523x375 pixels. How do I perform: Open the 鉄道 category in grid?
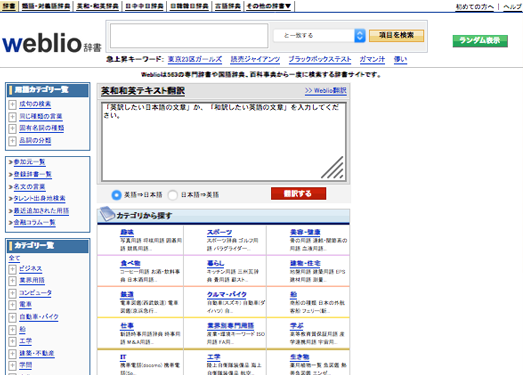click(127, 295)
